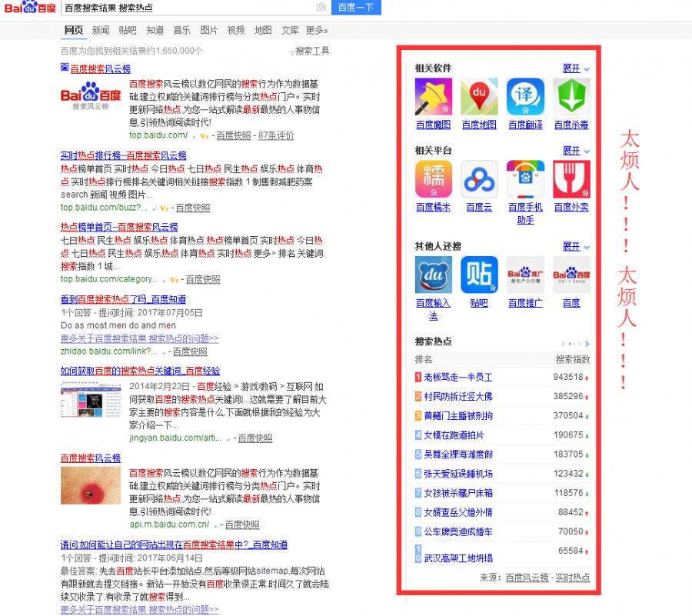Image resolution: width=692 pixels, height=616 pixels.
Task: Click the red spot image thumbnail
Action: point(91,486)
